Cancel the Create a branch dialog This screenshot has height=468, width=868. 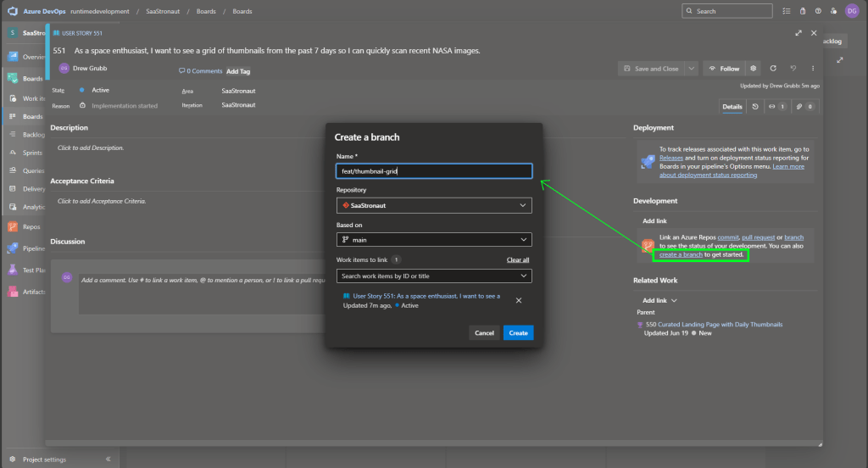(484, 332)
